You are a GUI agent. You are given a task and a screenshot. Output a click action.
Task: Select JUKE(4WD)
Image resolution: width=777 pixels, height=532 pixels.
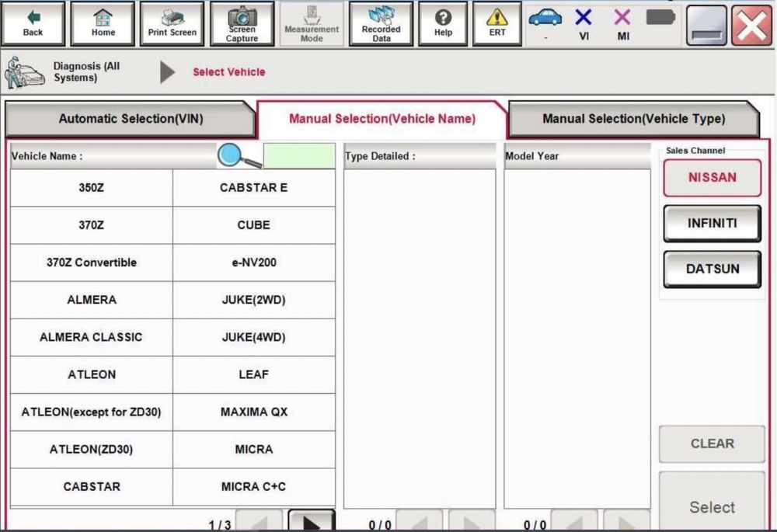tap(254, 337)
